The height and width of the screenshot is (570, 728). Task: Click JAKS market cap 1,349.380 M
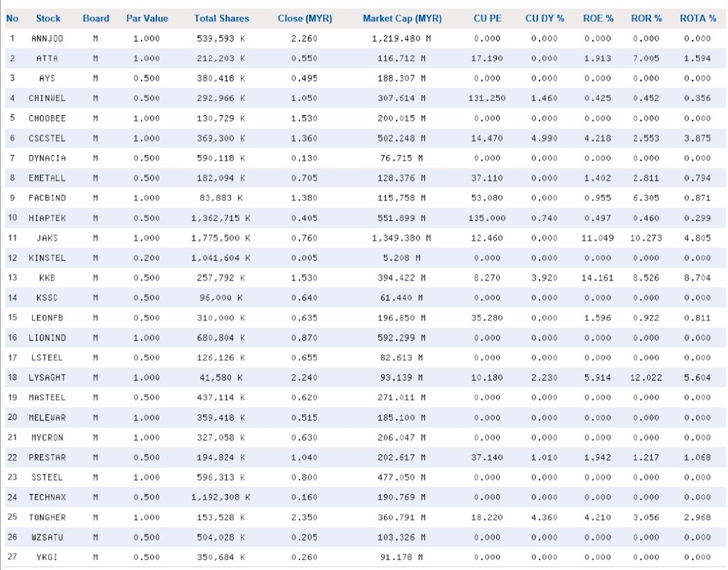402,238
